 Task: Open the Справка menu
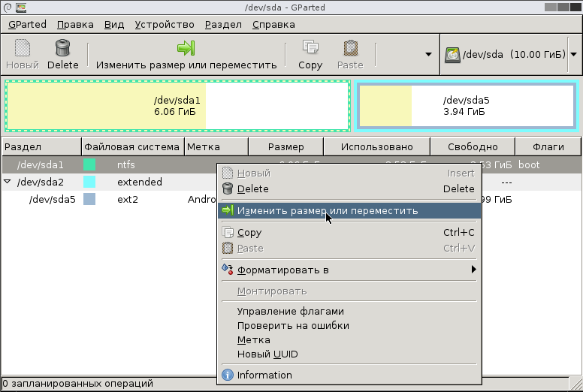coord(273,25)
